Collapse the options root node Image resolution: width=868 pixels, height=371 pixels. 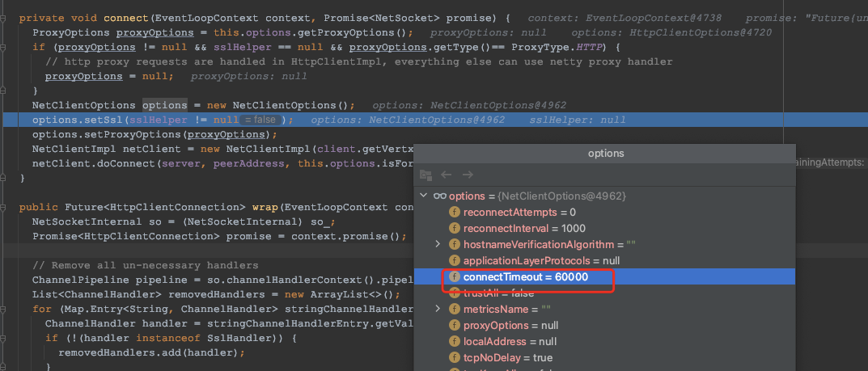pyautogui.click(x=424, y=196)
